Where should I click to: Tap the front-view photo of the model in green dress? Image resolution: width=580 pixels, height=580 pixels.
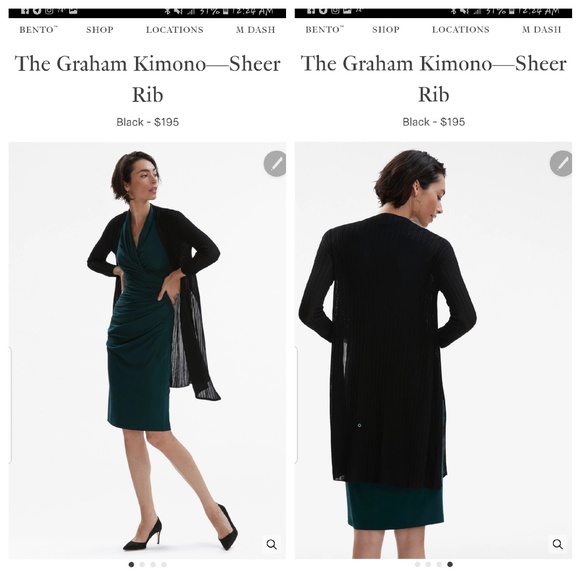coord(147,350)
